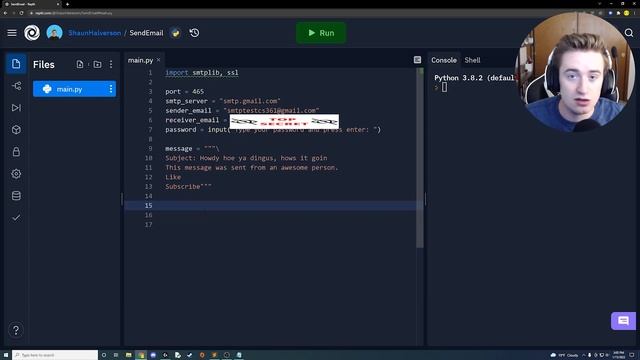Go to Replit home logo

tap(32, 33)
